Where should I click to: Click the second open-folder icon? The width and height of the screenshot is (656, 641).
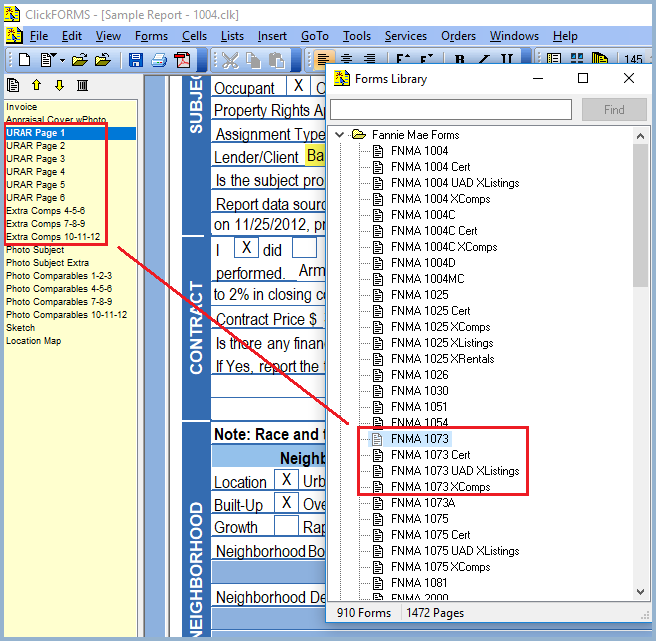(102, 60)
